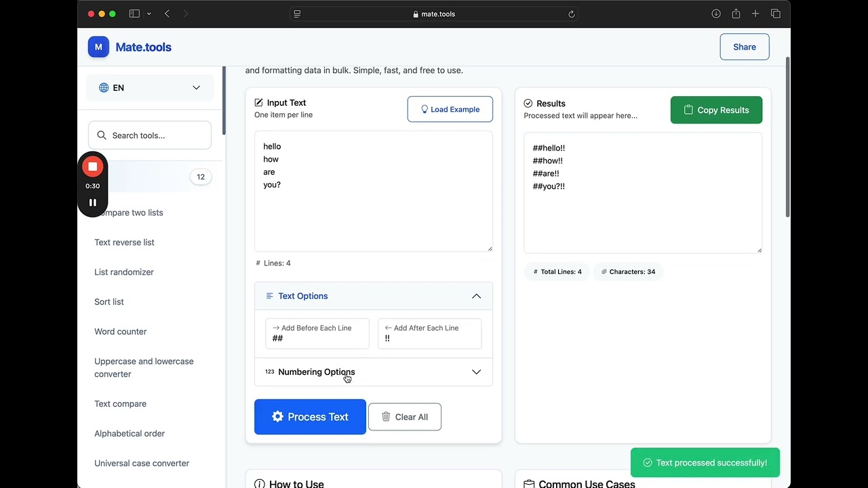Click the Input Text edit icon
Viewport: 868px width, 488px height.
[x=258, y=102]
